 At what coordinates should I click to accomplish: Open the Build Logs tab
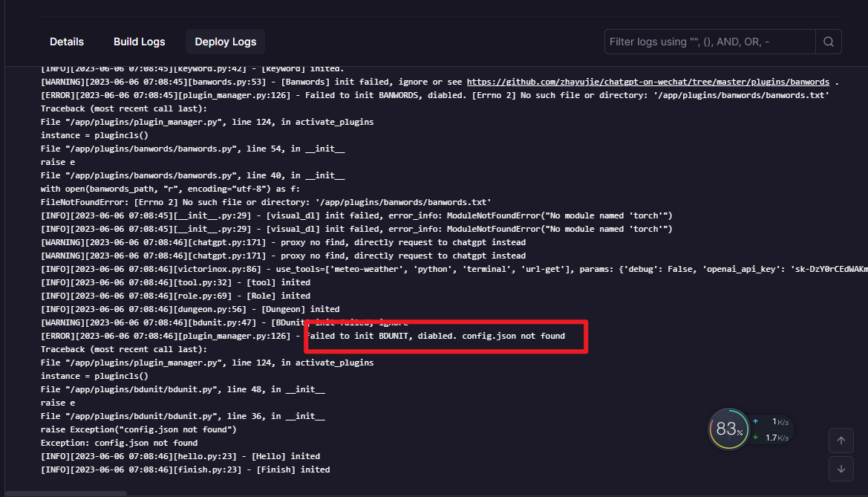click(x=139, y=42)
